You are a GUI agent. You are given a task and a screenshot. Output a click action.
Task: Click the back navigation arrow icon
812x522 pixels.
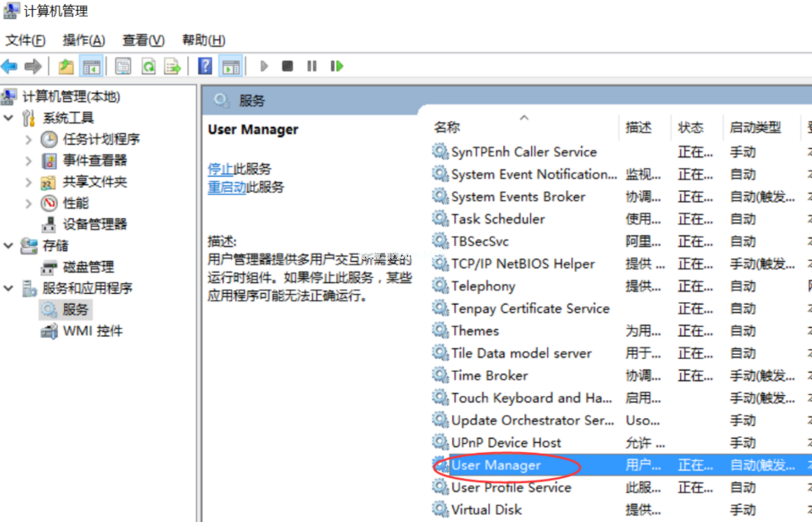(9, 66)
